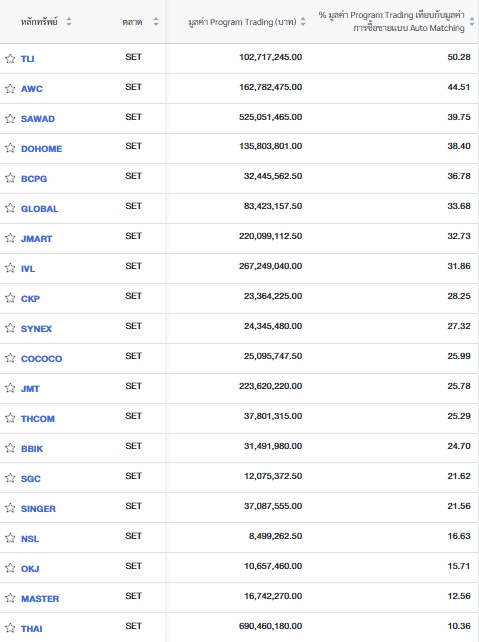
Task: Star the BCPG stock row
Action: (x=10, y=178)
